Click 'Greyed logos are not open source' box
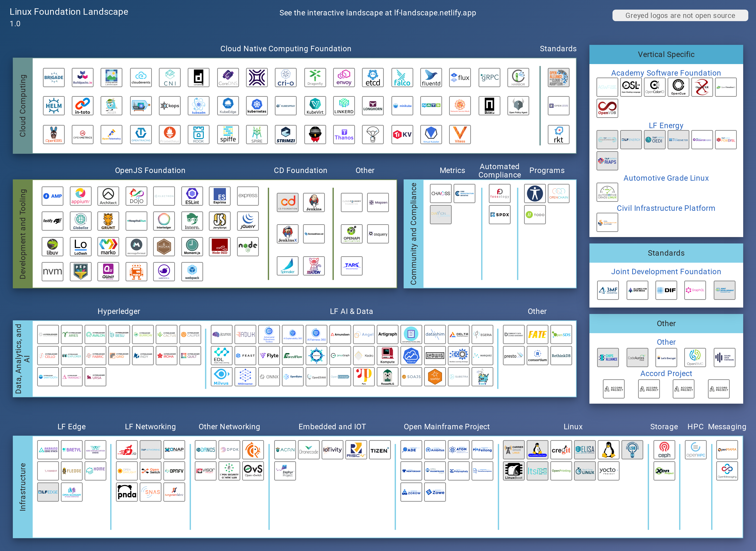 (x=680, y=15)
